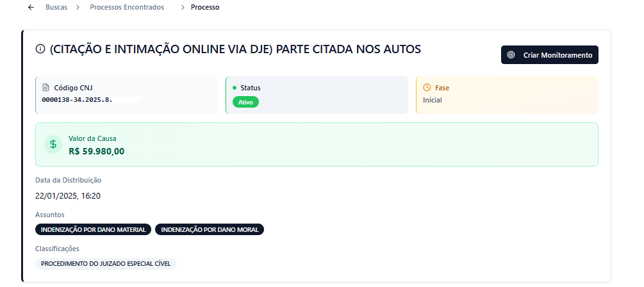Click the Inicial phase text
Screen dimensions: 644x287
point(433,100)
